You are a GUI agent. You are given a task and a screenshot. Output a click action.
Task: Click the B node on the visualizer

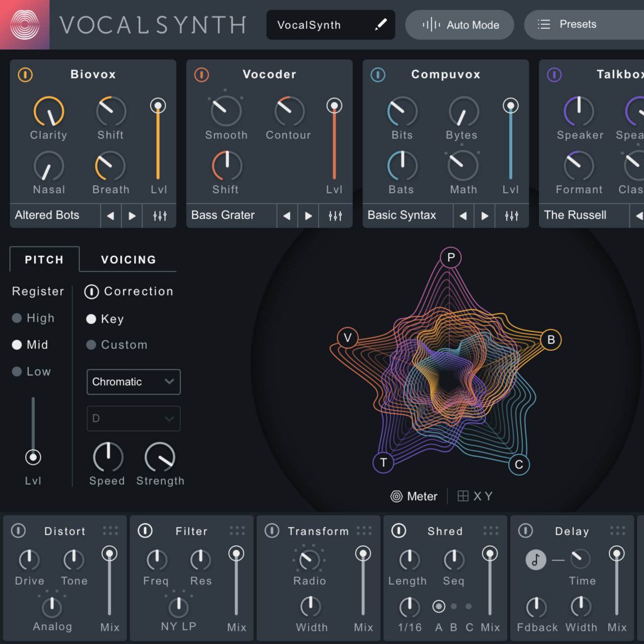[551, 340]
